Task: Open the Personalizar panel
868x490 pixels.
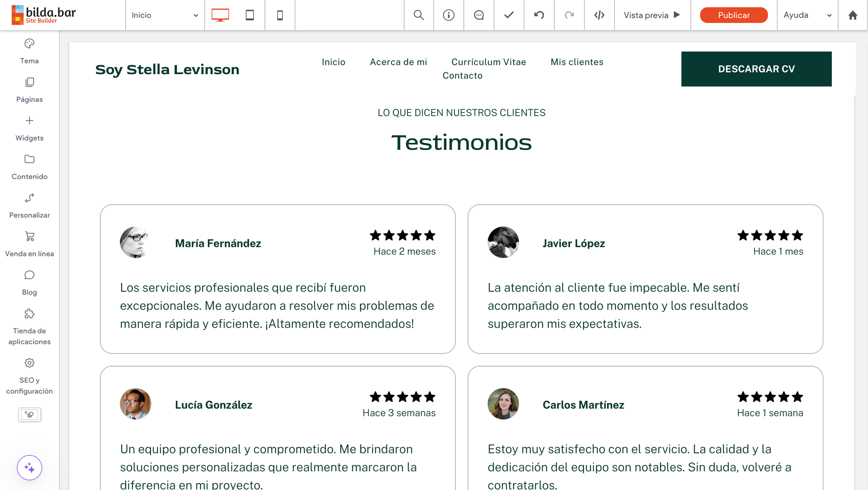Action: click(x=29, y=206)
